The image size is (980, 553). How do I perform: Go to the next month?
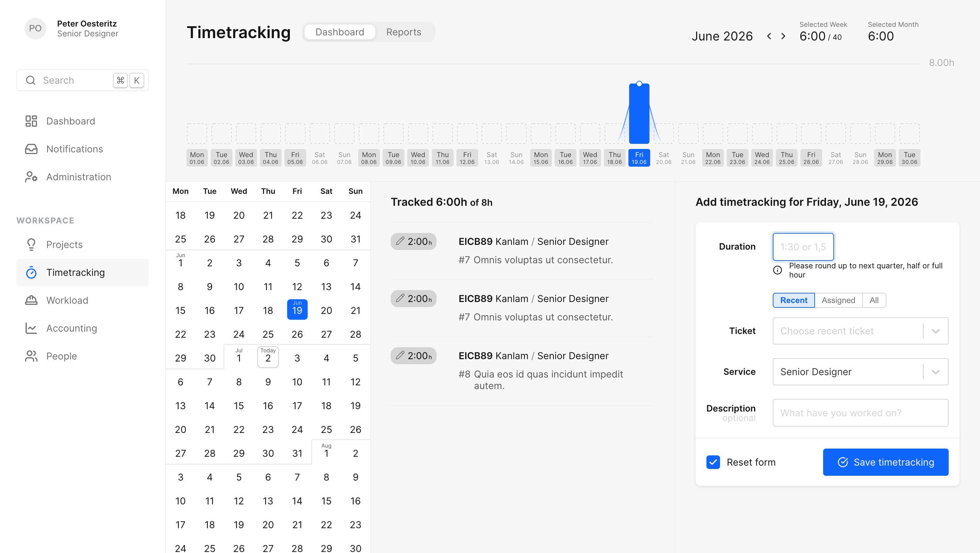coord(783,36)
